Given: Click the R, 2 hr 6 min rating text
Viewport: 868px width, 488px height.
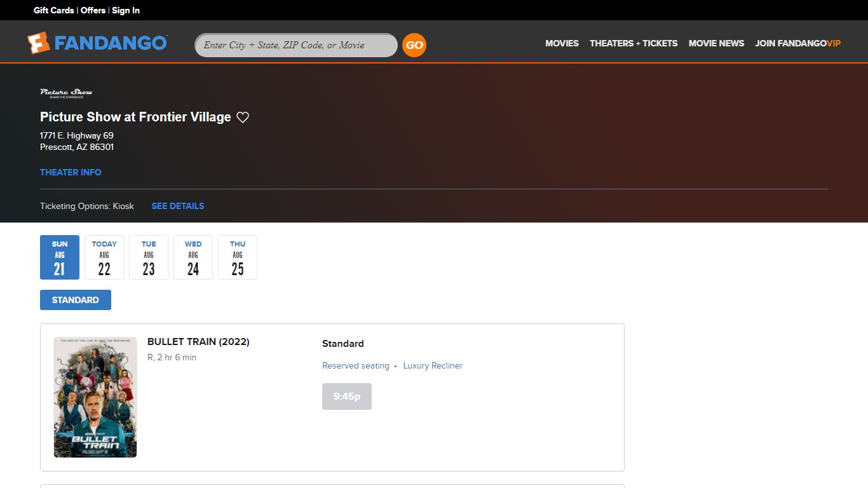Looking at the screenshot, I should [172, 358].
